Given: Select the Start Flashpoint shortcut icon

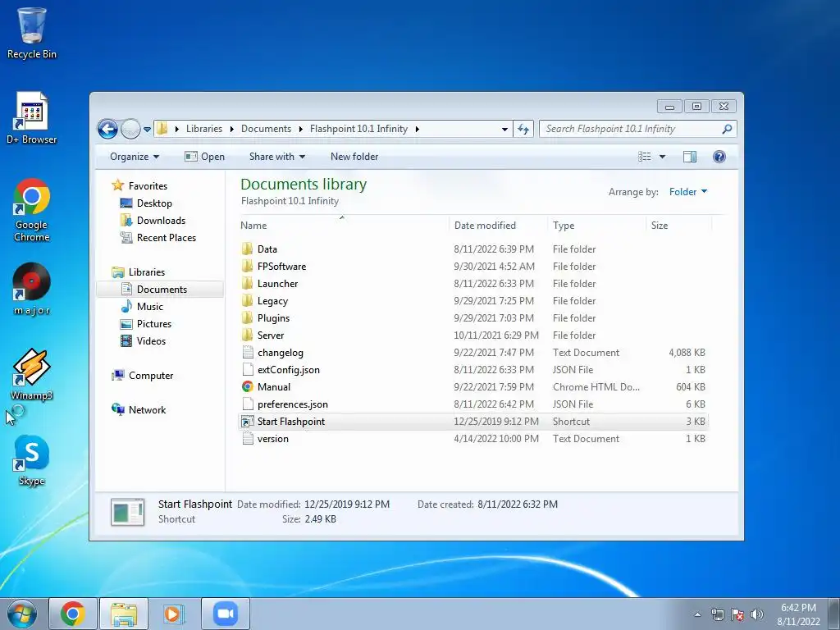Looking at the screenshot, I should [x=247, y=422].
